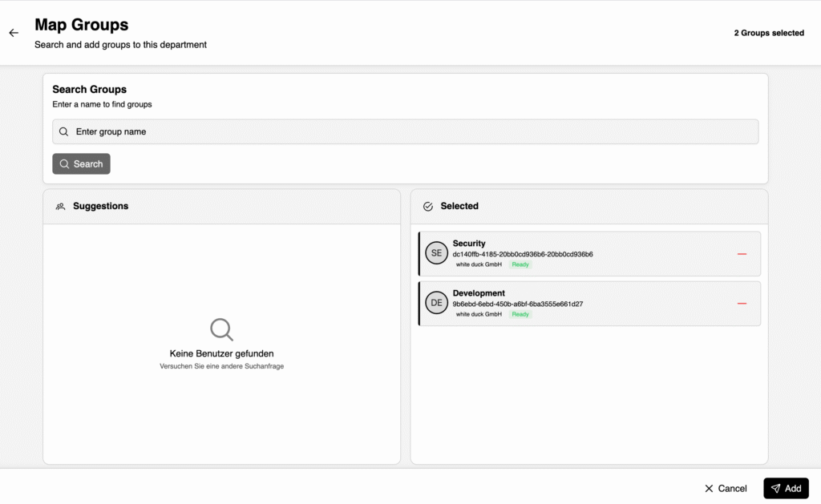Click the 2 Groups selected counter

[x=768, y=34]
